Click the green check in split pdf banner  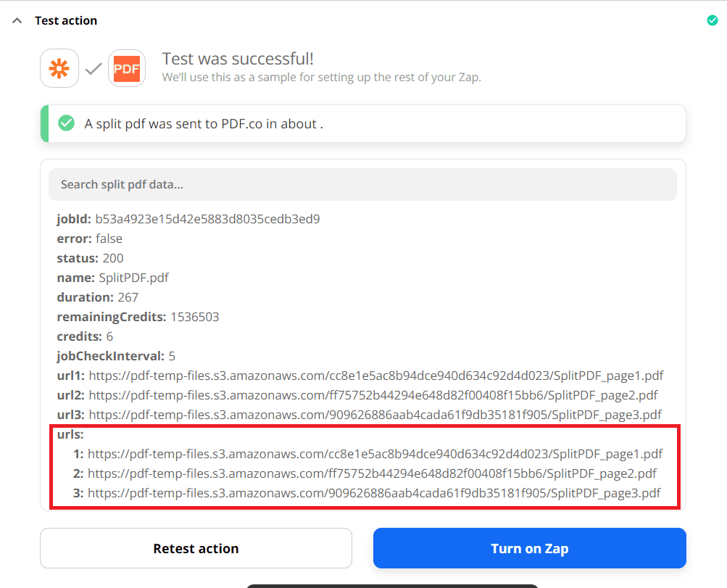[67, 123]
